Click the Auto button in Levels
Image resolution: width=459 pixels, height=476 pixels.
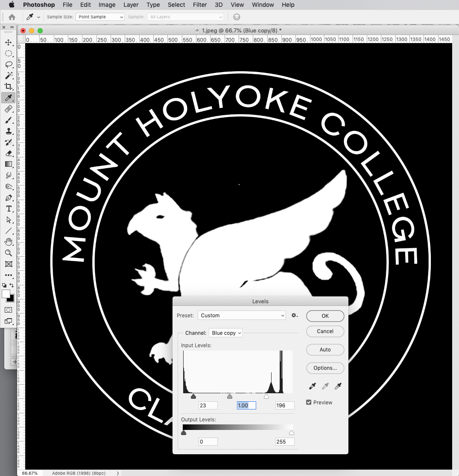point(325,349)
